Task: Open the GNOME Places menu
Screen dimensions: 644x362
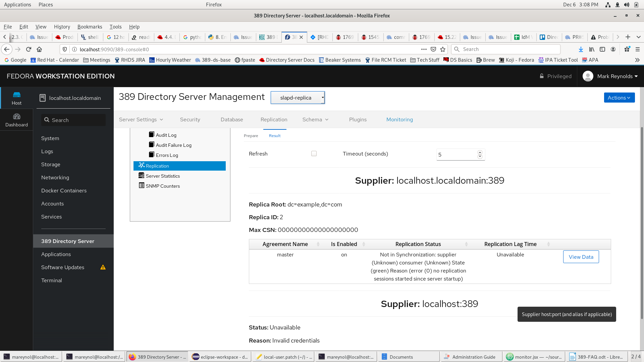Action: coord(46,5)
